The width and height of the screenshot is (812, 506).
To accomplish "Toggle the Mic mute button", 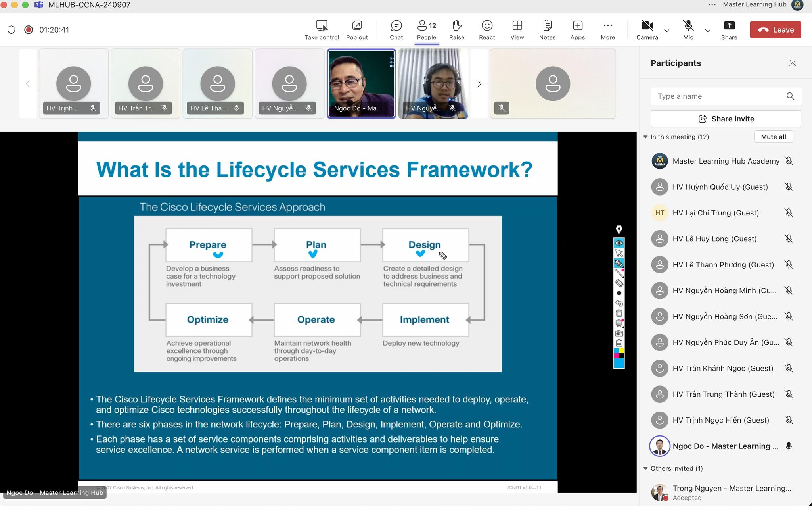I will click(688, 30).
